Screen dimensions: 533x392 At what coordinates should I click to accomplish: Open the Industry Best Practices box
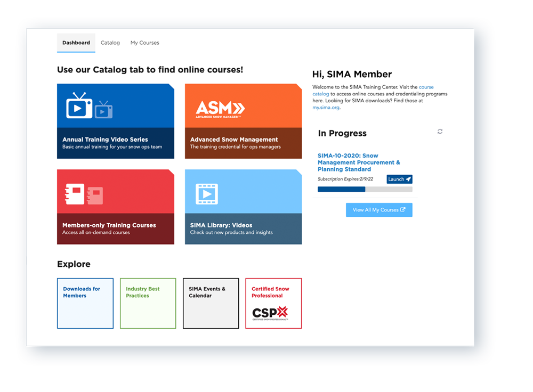tap(148, 304)
